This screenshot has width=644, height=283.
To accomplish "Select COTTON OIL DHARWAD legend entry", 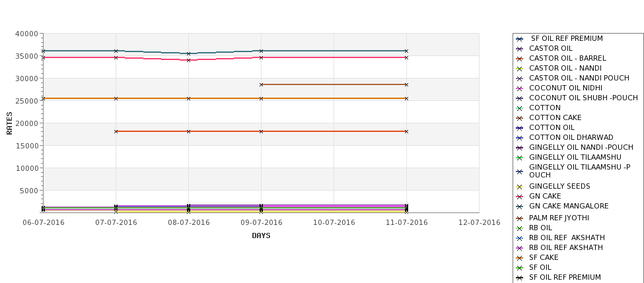I will [571, 138].
